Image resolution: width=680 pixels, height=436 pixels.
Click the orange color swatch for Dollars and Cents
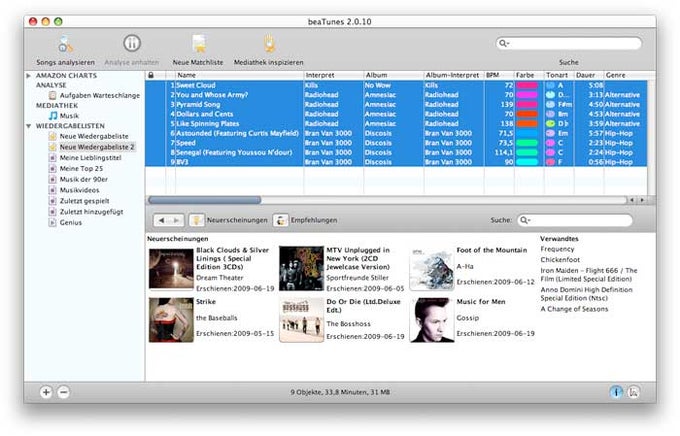(527, 114)
